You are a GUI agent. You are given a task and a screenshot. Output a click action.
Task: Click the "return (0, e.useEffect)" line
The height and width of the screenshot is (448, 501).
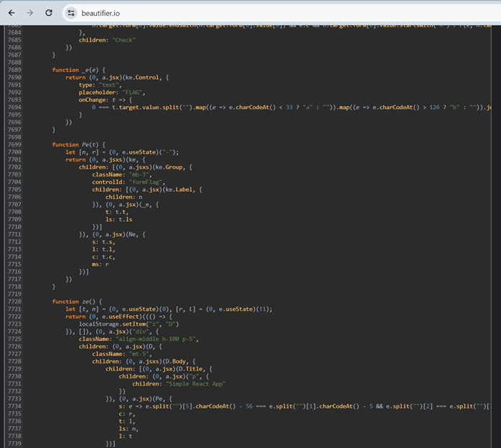point(119,317)
